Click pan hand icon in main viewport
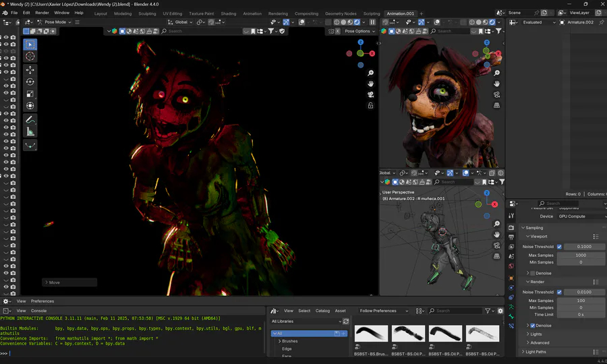The height and width of the screenshot is (364, 607). (x=370, y=84)
